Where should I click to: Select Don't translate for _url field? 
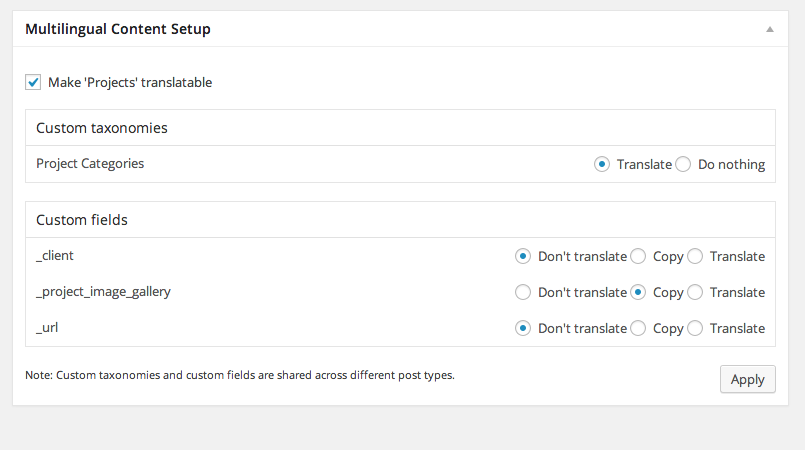click(523, 328)
